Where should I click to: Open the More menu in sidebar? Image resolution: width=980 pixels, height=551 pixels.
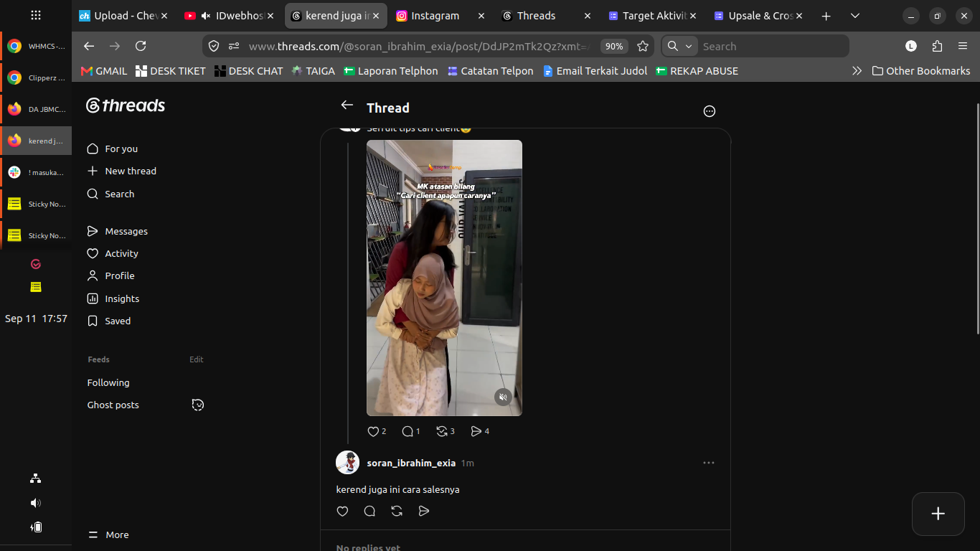coord(108,534)
